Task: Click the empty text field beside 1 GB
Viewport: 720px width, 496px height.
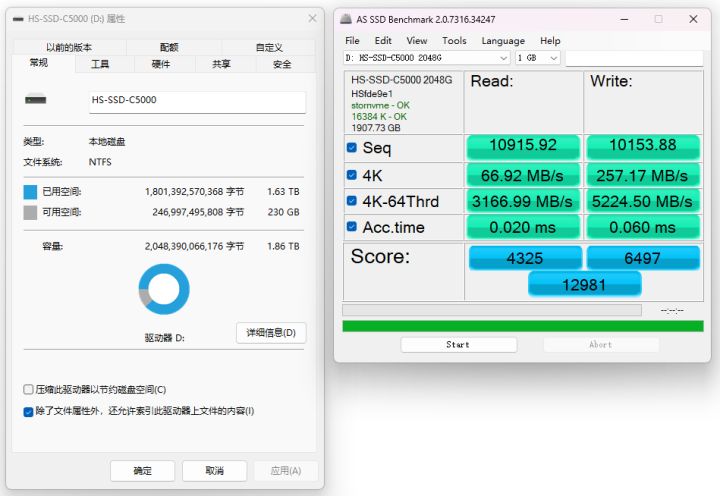Action: [634, 58]
